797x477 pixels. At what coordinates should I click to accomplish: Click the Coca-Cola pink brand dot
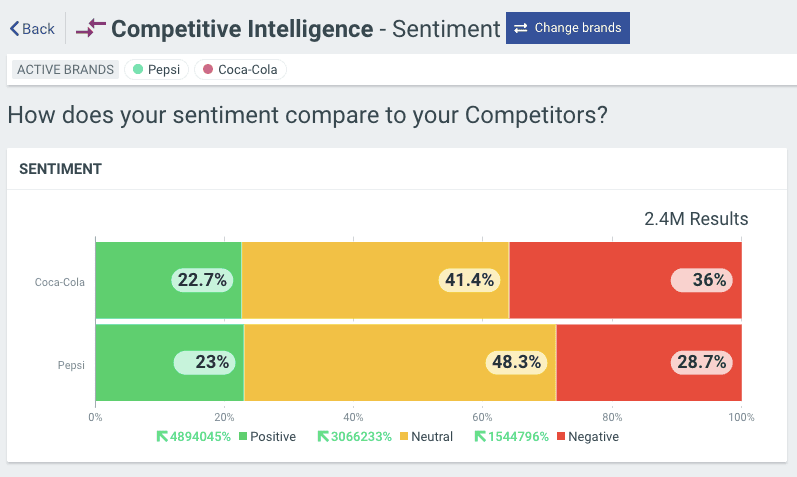pyautogui.click(x=208, y=70)
